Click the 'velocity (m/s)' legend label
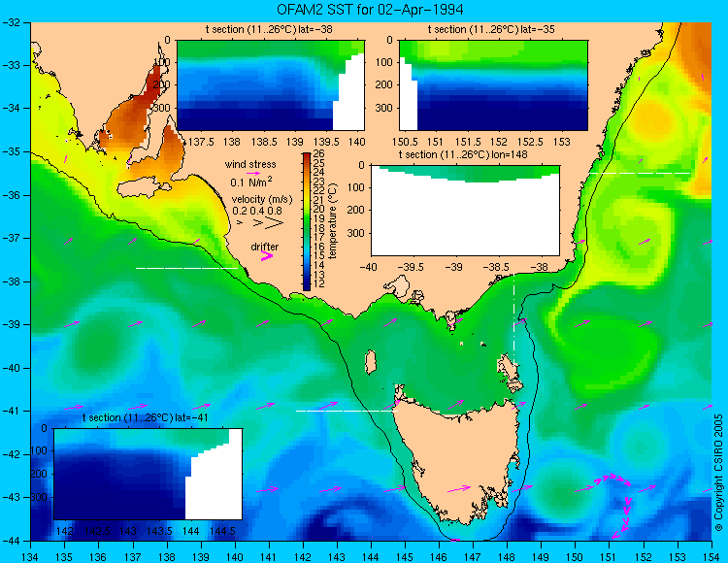The height and width of the screenshot is (563, 728). tap(262, 200)
